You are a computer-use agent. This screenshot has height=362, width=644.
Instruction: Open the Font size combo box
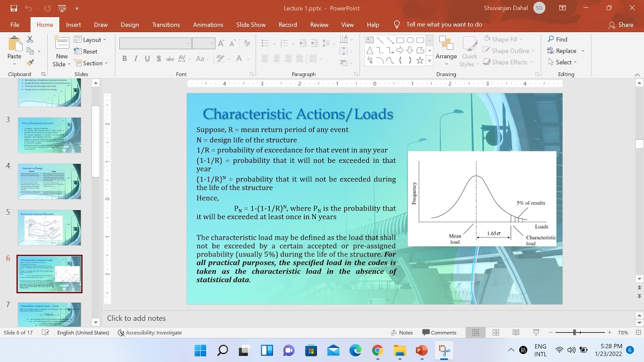(204, 43)
